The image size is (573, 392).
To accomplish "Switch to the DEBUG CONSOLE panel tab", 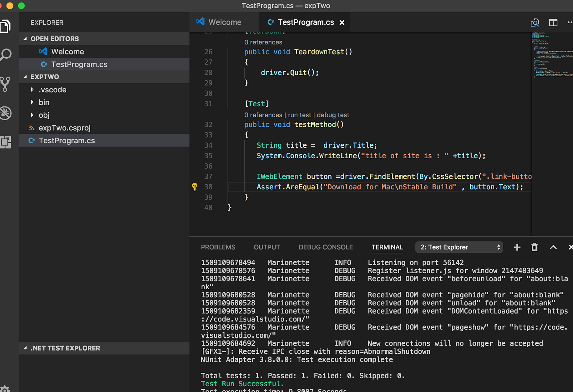I will point(326,247).
